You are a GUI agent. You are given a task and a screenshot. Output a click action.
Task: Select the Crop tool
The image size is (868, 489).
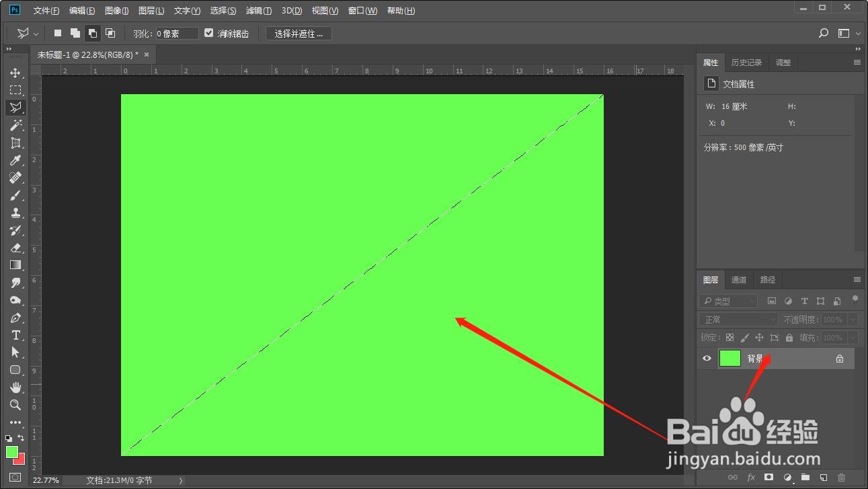[x=15, y=143]
